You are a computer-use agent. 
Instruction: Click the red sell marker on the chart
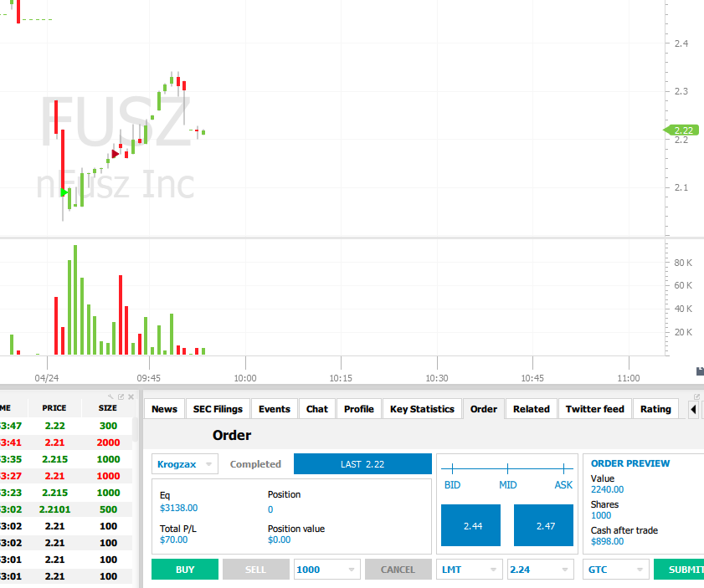click(116, 154)
